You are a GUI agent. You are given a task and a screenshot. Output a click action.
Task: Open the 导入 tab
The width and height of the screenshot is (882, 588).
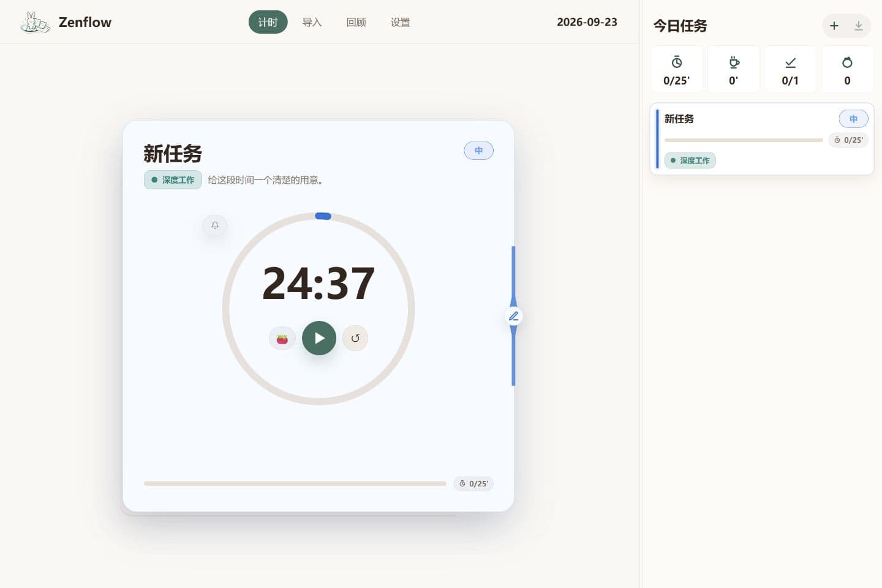click(312, 22)
